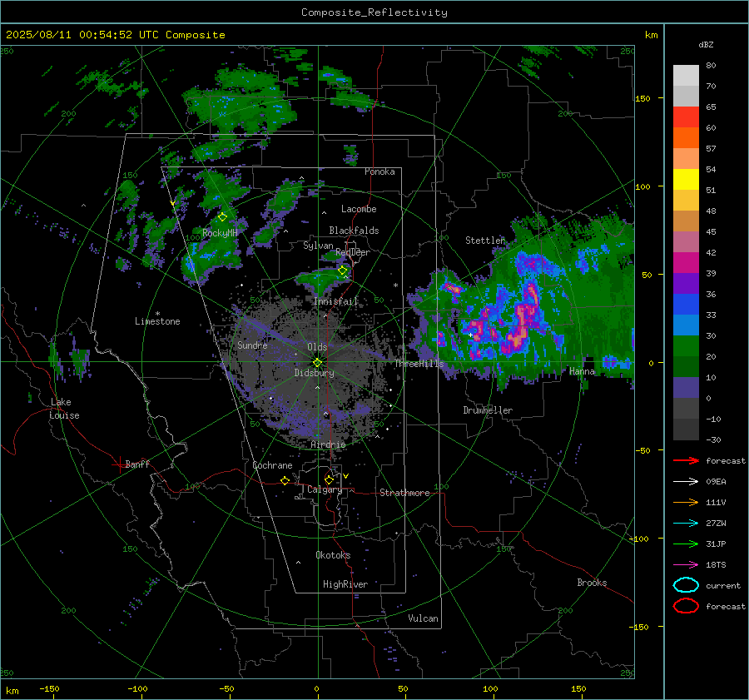Click the Banff label
The width and height of the screenshot is (749, 700).
137,464
